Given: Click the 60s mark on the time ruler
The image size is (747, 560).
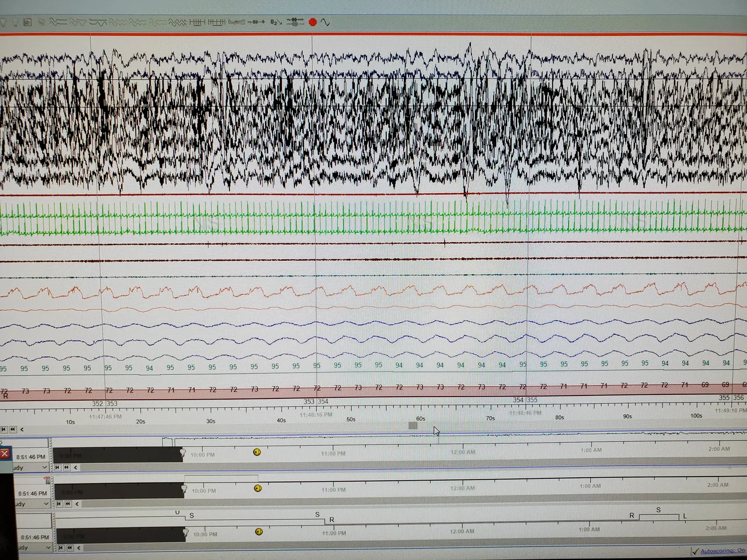Looking at the screenshot, I should 421,419.
